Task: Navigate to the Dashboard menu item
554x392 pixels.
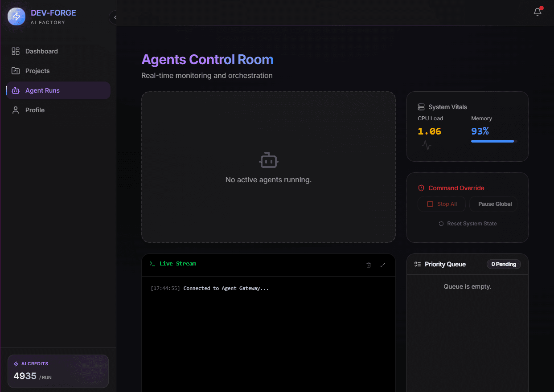Action: pos(42,51)
